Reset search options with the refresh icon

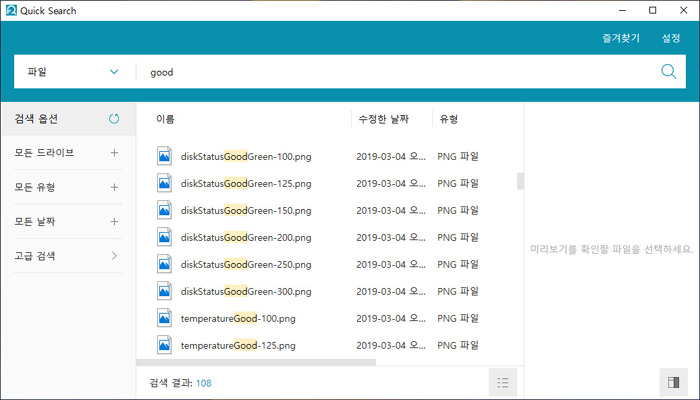[114, 119]
